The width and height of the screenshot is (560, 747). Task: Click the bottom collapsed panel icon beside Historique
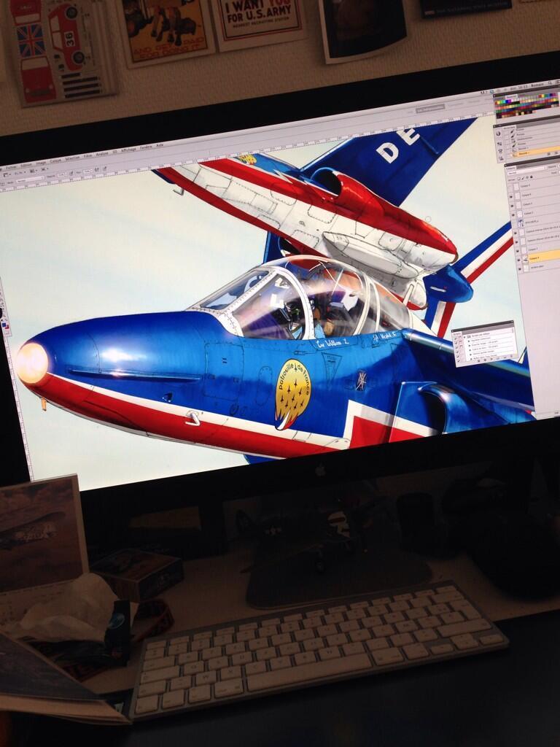(x=502, y=158)
